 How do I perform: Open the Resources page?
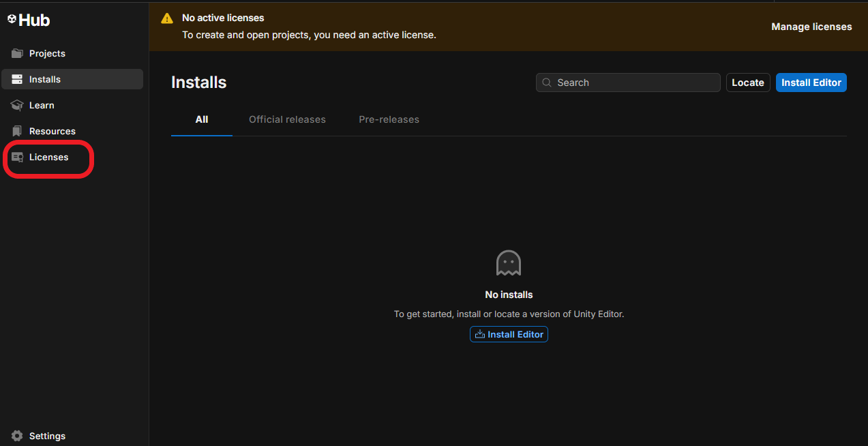72,131
